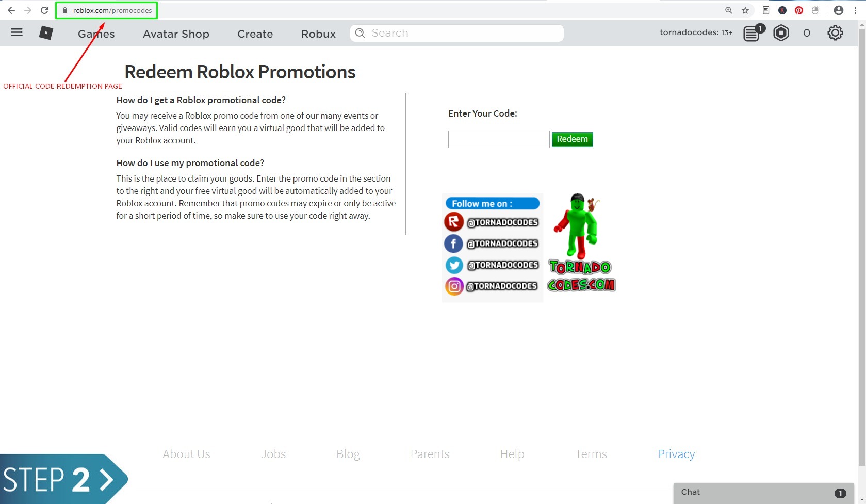Open the Pinterest extension icon
866x504 pixels.
[799, 10]
